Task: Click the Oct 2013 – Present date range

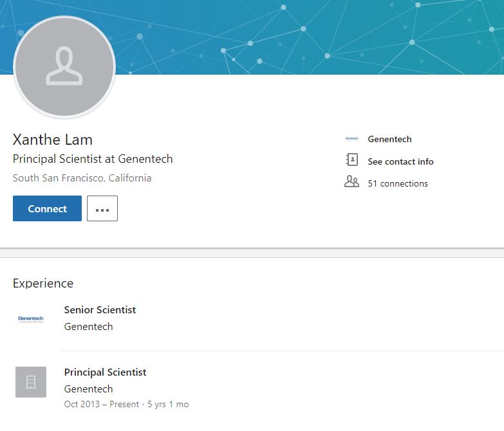Action: pos(102,404)
